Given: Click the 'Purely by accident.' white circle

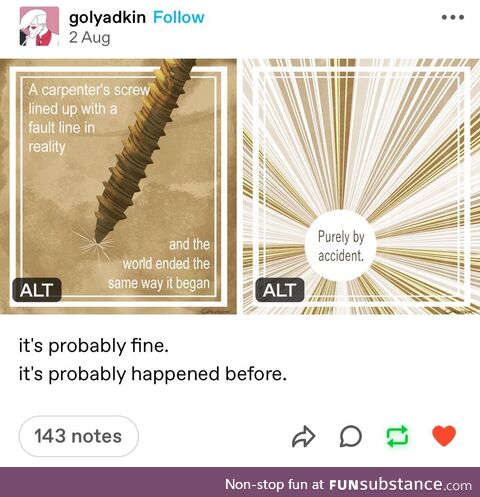Looking at the screenshot, I should point(341,246).
